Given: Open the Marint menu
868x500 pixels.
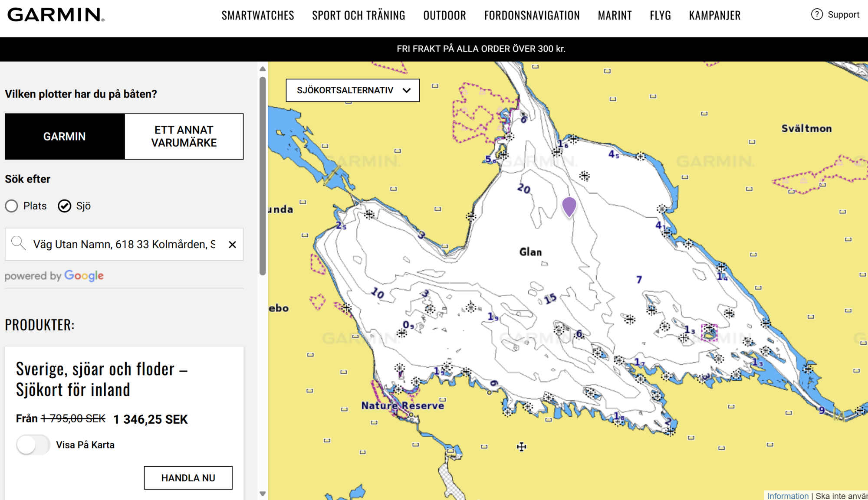Looking at the screenshot, I should pyautogui.click(x=615, y=15).
